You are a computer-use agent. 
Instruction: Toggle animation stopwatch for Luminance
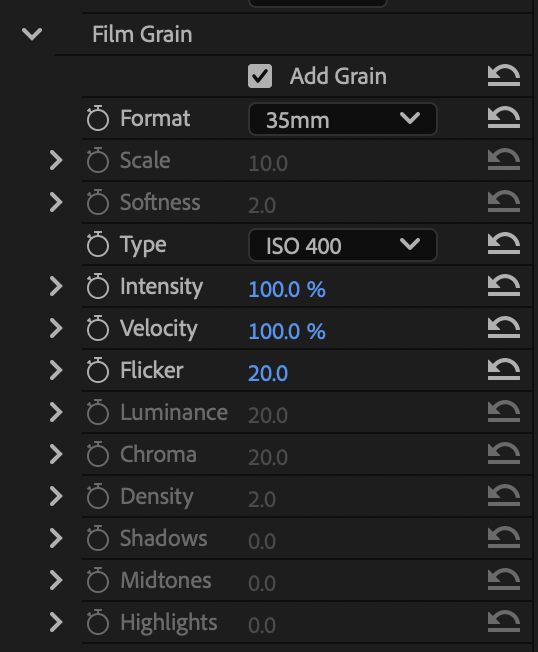[98, 412]
